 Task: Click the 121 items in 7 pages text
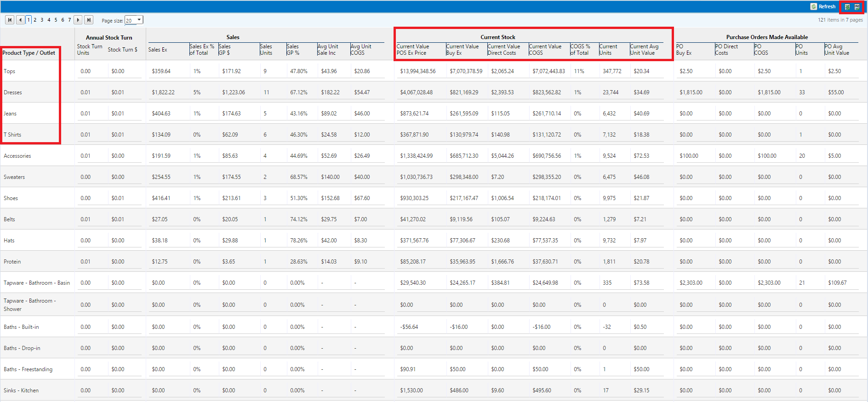[x=840, y=20]
